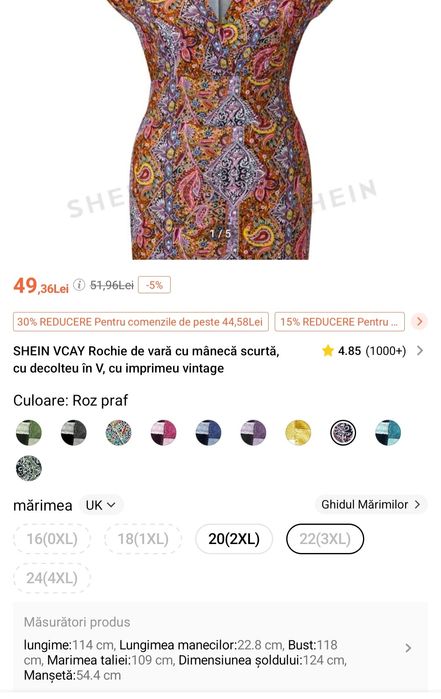441x699 pixels.
Task: Open Ghidul Mărimilor size guide
Action: click(371, 505)
